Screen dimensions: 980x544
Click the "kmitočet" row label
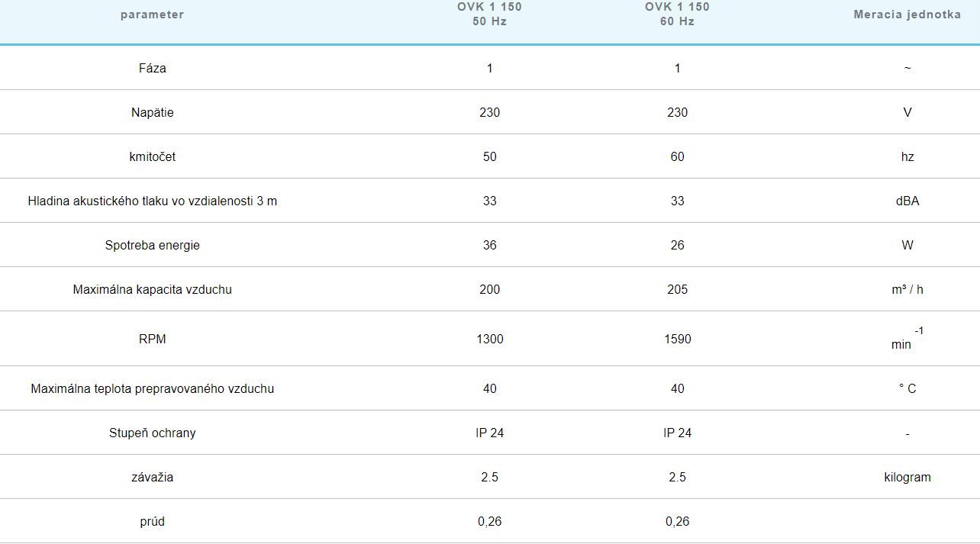coord(152,156)
